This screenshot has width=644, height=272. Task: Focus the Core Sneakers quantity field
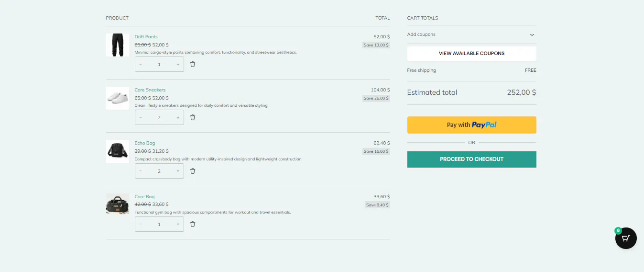159,117
